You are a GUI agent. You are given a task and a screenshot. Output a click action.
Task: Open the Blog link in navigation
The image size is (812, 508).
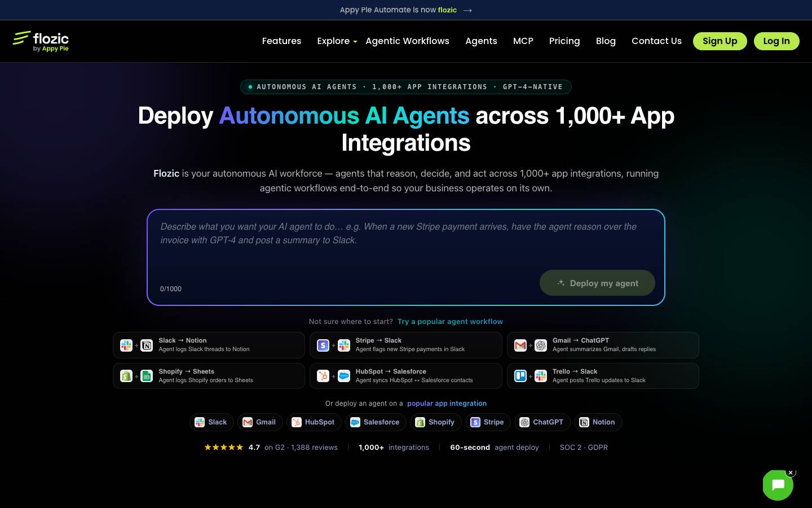(606, 41)
